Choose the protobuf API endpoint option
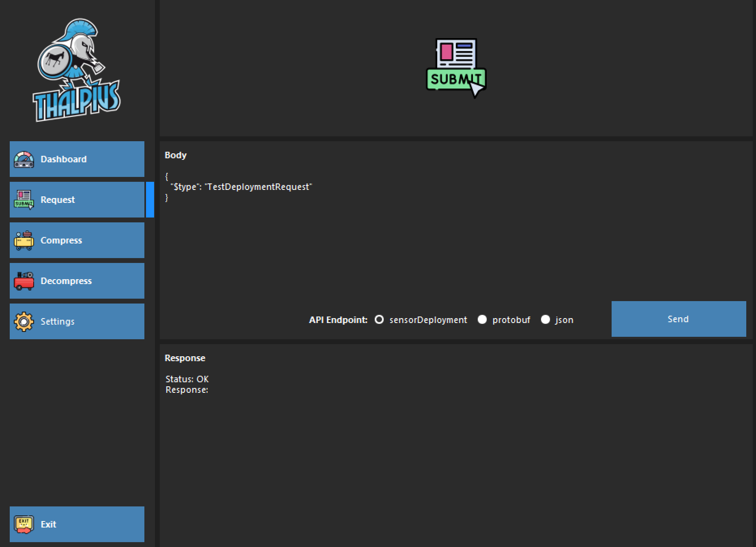Image resolution: width=756 pixels, height=547 pixels. [482, 320]
